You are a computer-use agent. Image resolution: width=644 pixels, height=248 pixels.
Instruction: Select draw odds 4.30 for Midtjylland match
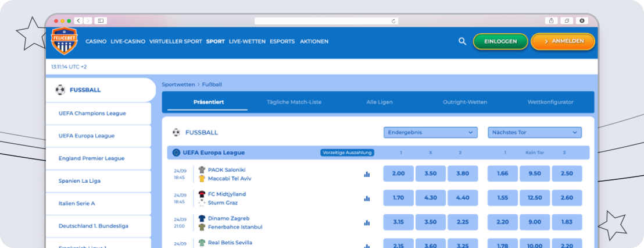[431, 198]
